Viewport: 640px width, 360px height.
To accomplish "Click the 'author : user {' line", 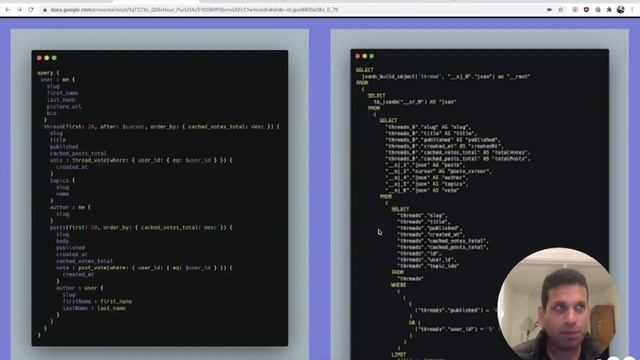I will click(x=80, y=288).
